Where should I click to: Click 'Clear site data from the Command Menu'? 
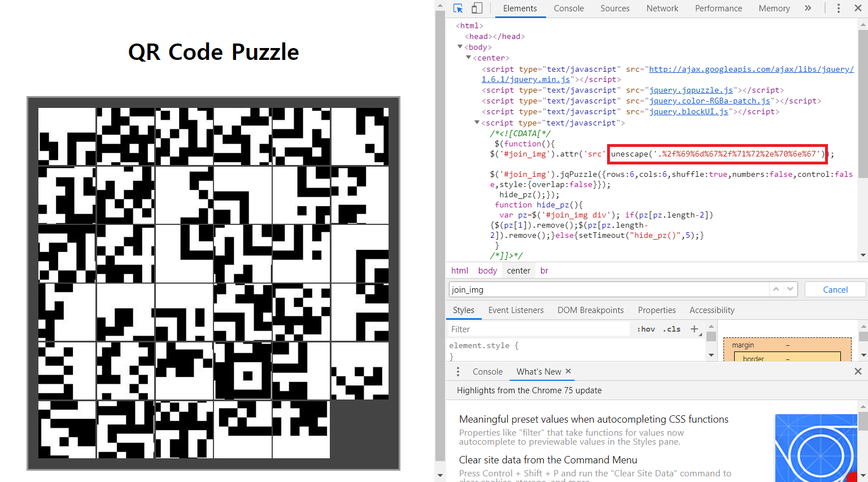coord(548,460)
